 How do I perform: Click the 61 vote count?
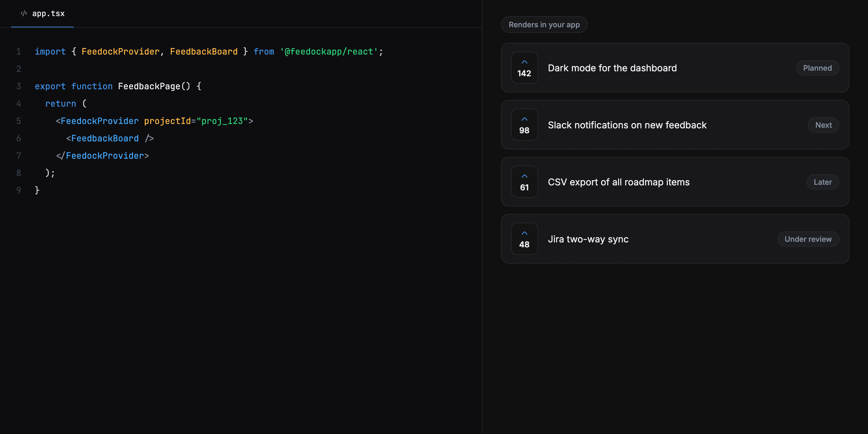pyautogui.click(x=524, y=187)
